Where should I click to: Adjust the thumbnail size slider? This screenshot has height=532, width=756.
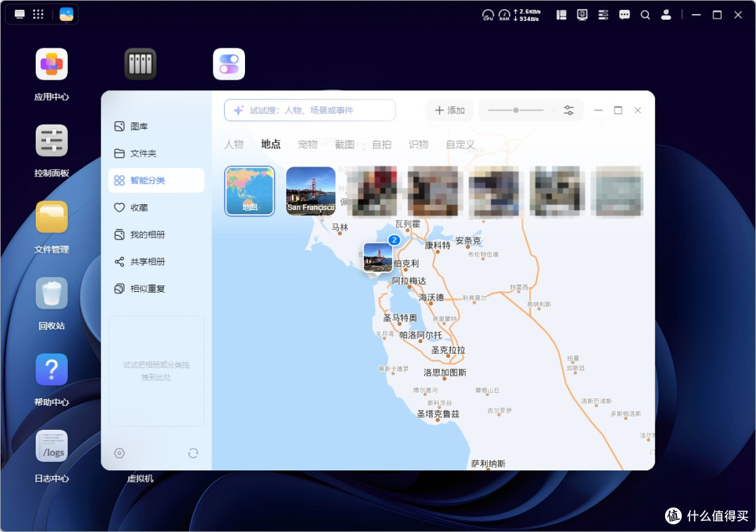click(x=515, y=110)
